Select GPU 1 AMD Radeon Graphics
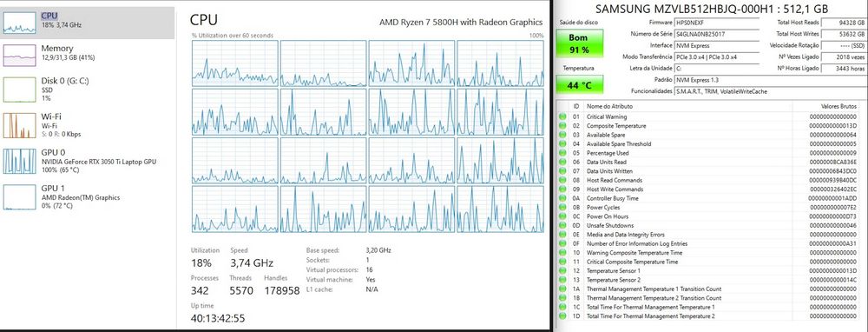The image size is (868, 332). (88, 197)
